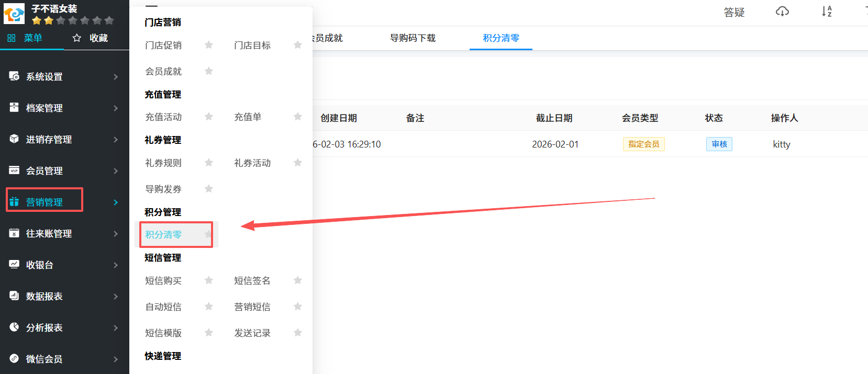Click the 创建日期 column header
868x374 pixels.
339,118
